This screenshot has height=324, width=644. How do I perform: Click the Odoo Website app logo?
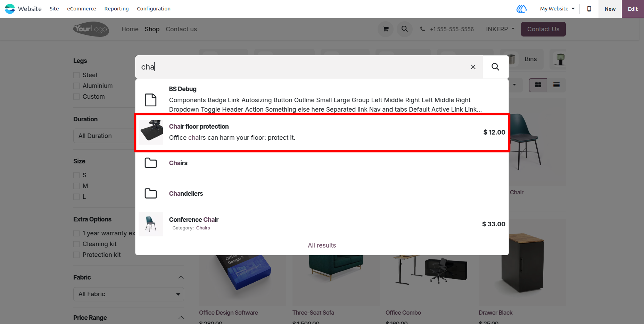10,9
